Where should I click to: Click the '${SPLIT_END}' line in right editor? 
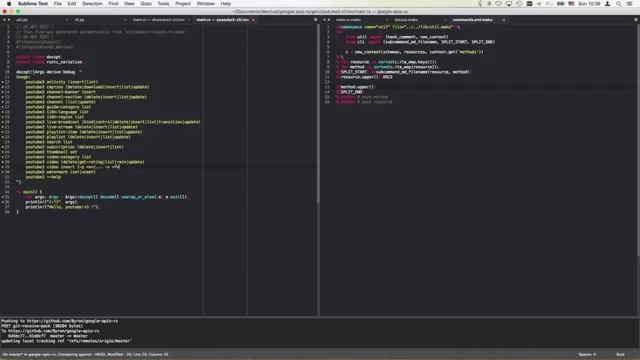click(x=350, y=92)
